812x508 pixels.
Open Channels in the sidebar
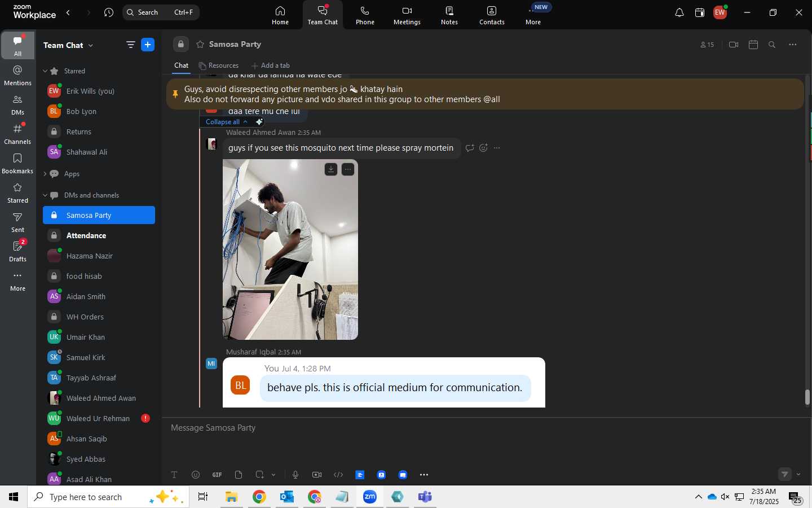[x=18, y=134]
